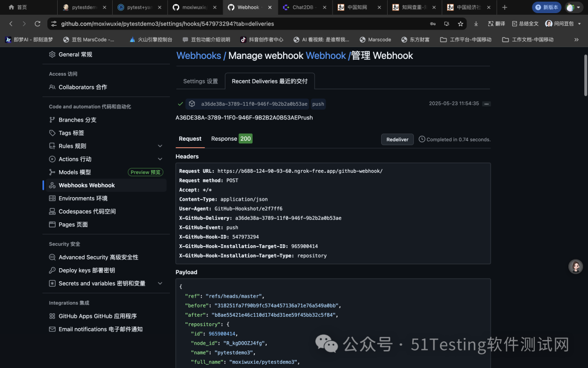Click delivery GUID a36de38a-3789-11f0 row
This screenshot has height=368, width=588.
pos(254,104)
